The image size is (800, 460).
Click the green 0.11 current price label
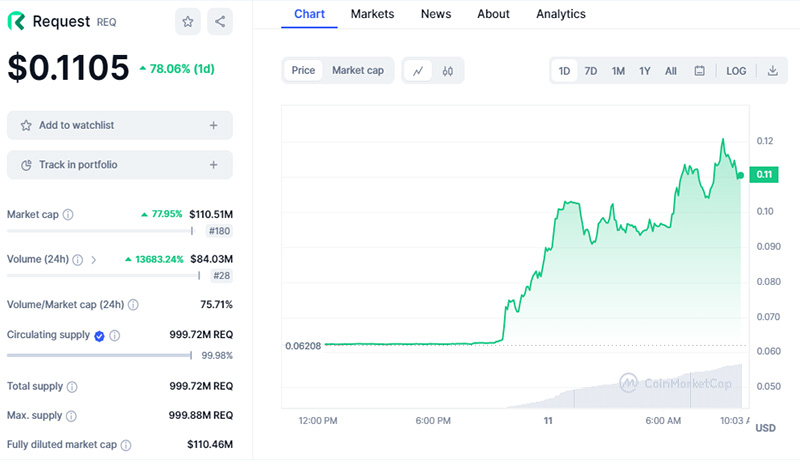click(764, 174)
